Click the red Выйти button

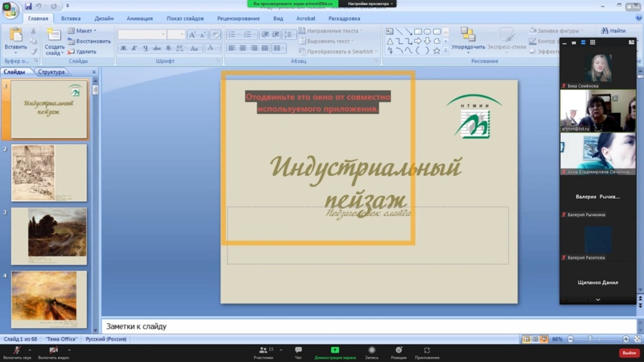click(629, 353)
